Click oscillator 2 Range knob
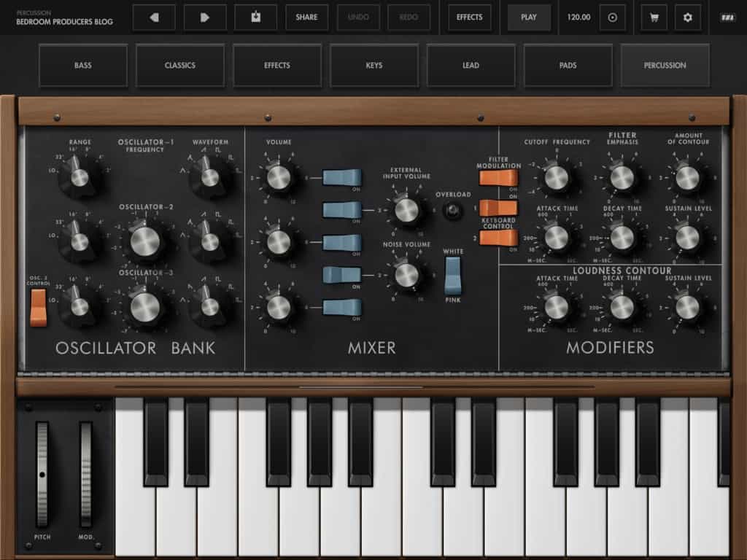 click(79, 242)
